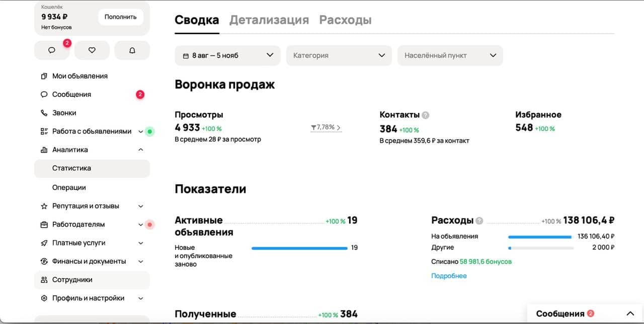Collapse the 'Аналитика' sidebar section
644x324 pixels.
tap(141, 149)
